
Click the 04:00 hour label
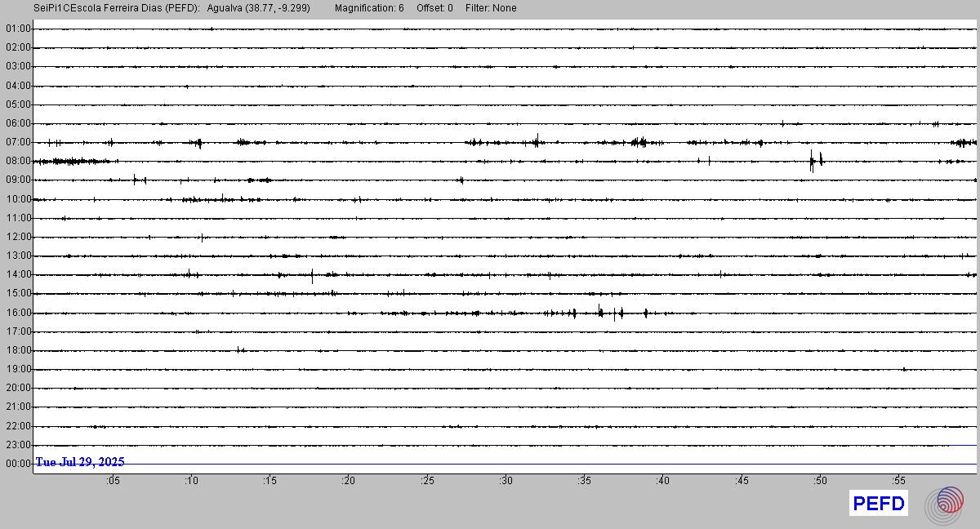pyautogui.click(x=18, y=86)
